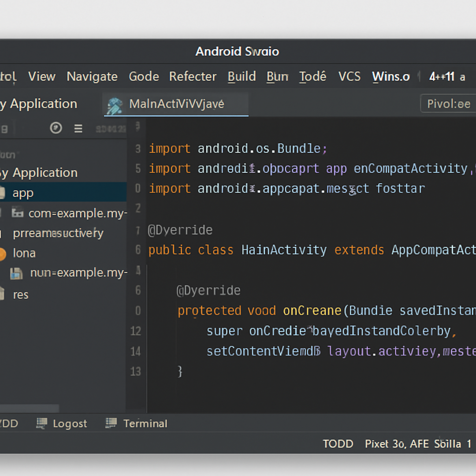
Task: Click the 4++11 a toolbar indicator
Action: (x=447, y=77)
